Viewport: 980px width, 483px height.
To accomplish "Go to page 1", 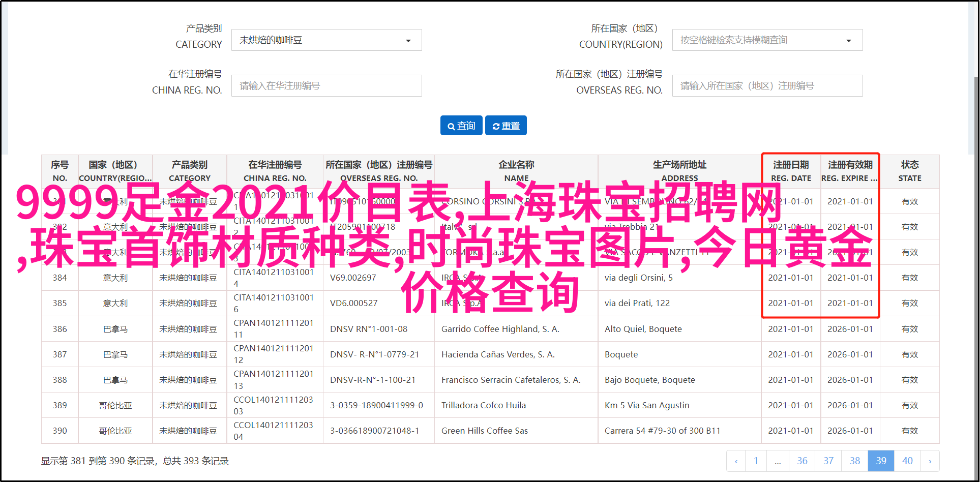I will pos(756,461).
